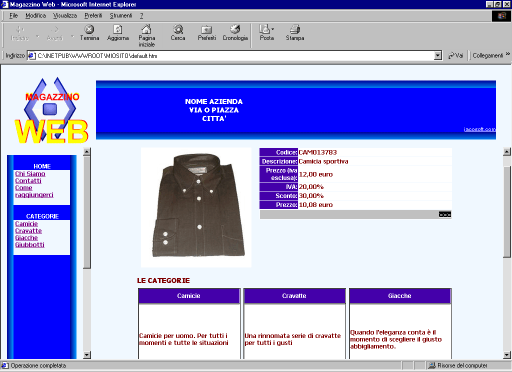Click the main frame scroll-down arrow

click(x=507, y=355)
